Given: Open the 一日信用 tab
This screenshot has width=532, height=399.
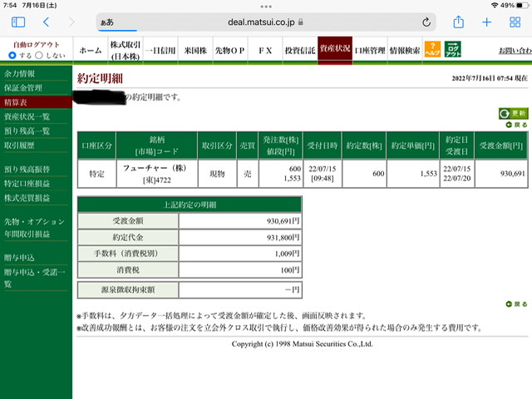Looking at the screenshot, I should coord(160,50).
